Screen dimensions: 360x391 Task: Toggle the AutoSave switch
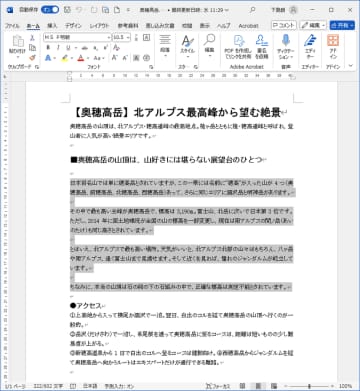click(x=50, y=10)
